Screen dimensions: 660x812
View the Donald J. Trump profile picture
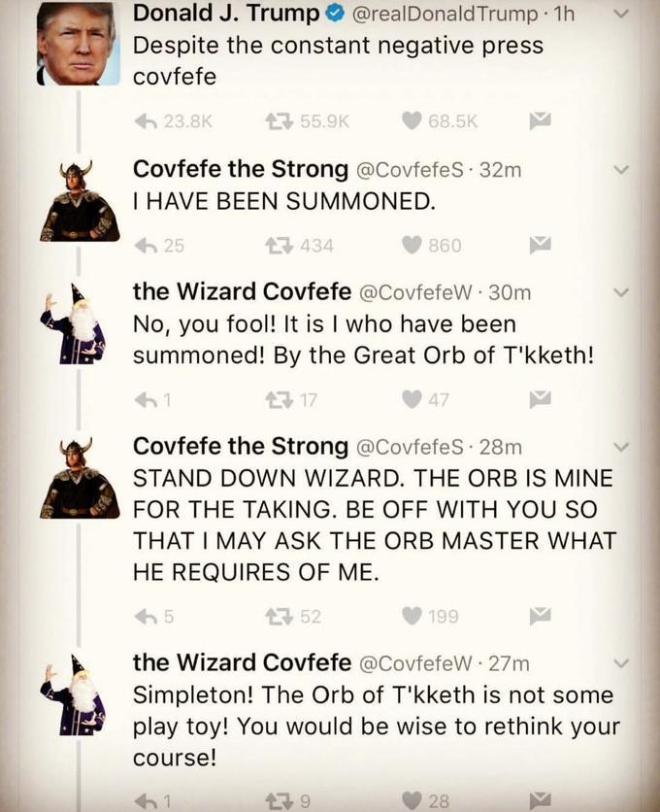pyautogui.click(x=79, y=44)
